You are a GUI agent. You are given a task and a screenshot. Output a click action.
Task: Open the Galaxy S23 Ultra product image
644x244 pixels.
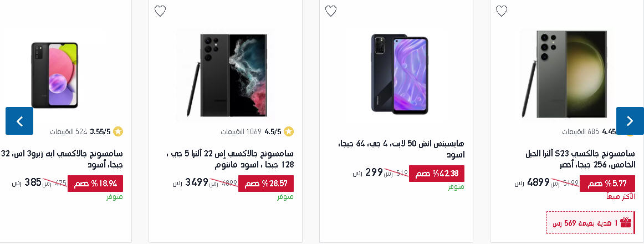pos(566,74)
